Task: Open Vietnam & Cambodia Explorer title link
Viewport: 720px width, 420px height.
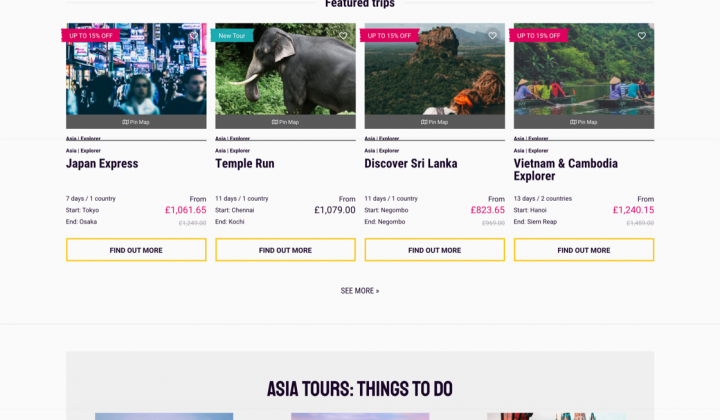Action: 566,169
